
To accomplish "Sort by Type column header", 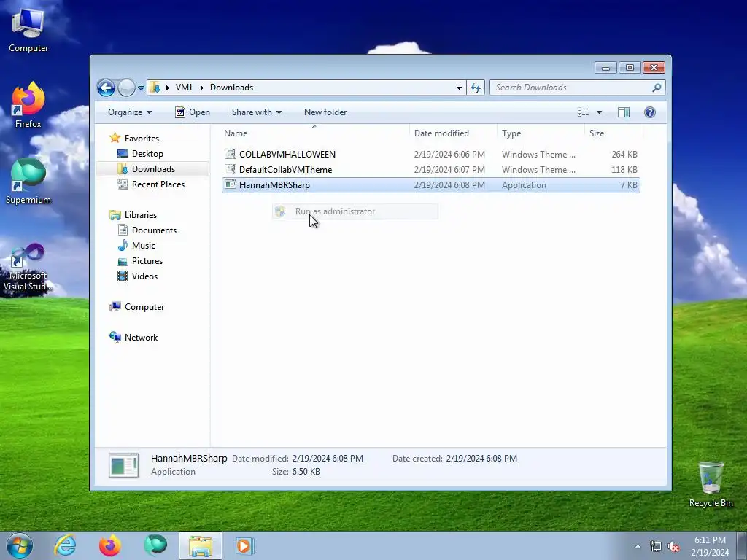I will pos(541,133).
